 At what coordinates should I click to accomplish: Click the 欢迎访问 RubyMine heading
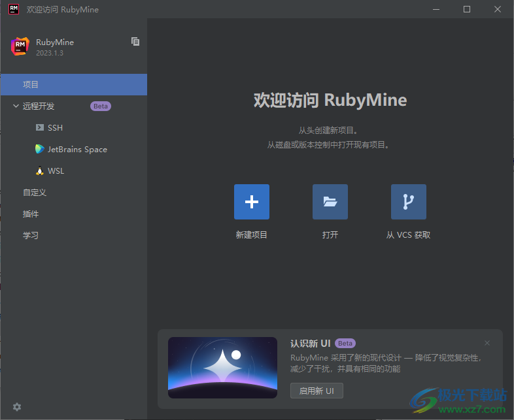330,100
